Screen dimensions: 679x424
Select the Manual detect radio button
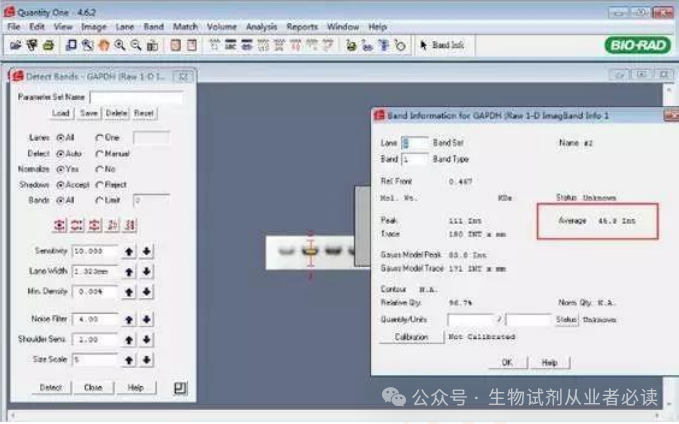pos(100,154)
